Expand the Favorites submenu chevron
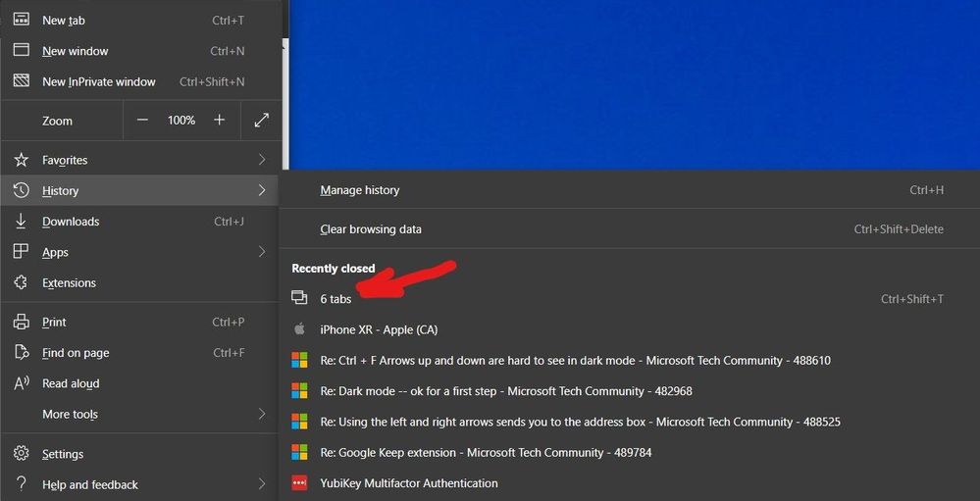The image size is (980, 501). coord(262,160)
